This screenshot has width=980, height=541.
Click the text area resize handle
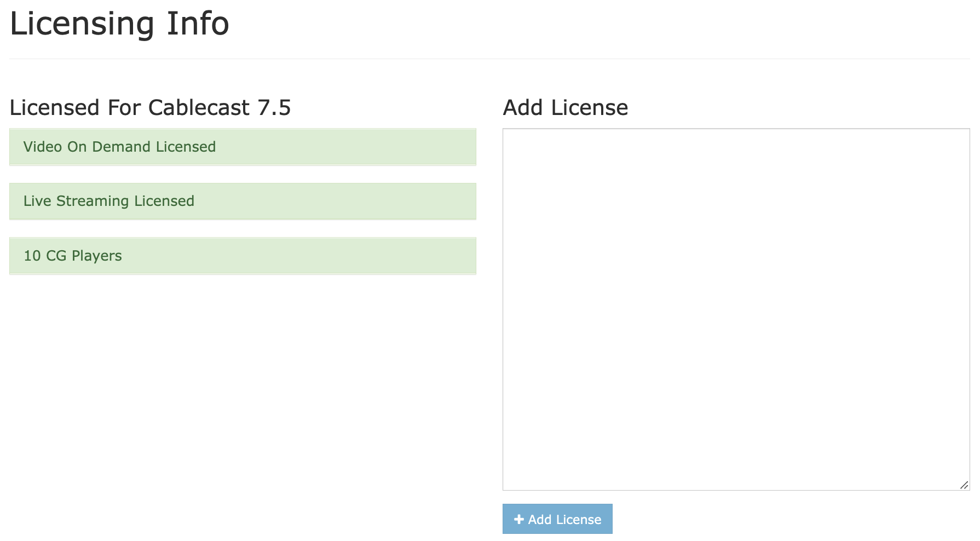click(x=964, y=485)
